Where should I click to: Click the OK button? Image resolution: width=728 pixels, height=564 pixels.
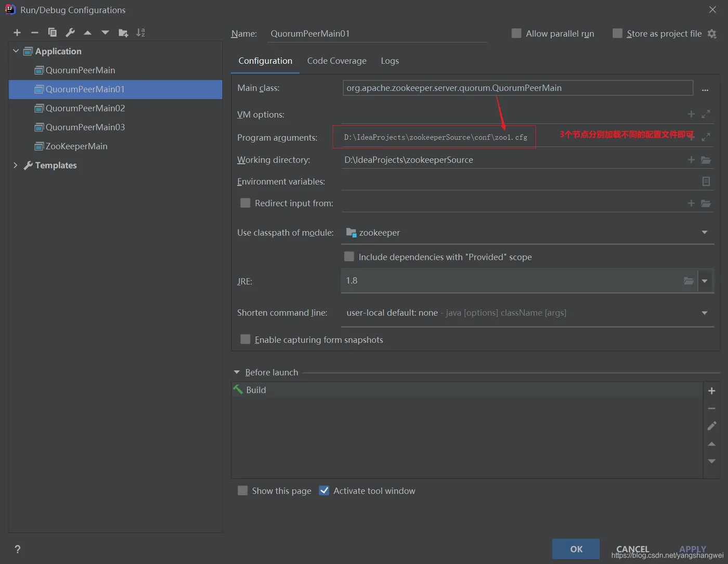click(x=576, y=549)
